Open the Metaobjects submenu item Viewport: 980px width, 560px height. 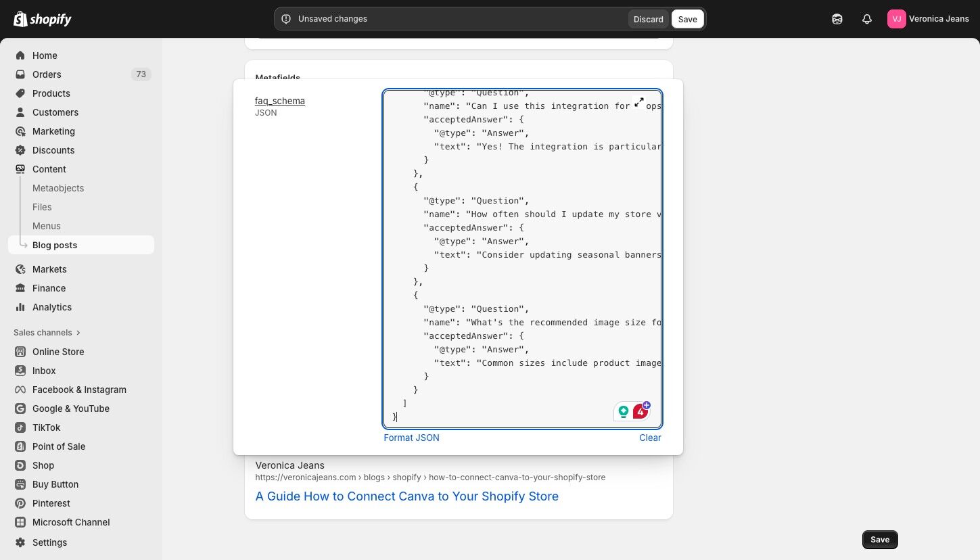[x=58, y=188]
